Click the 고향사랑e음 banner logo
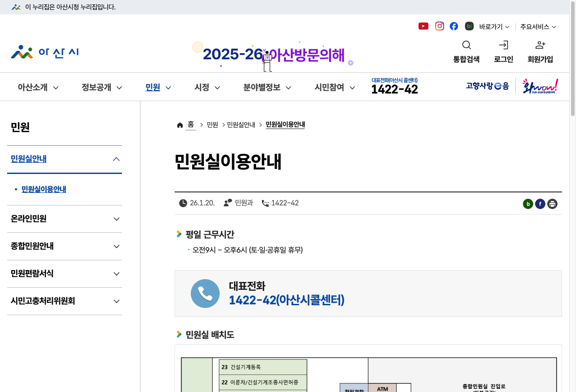This screenshot has height=392, width=576. pos(487,85)
